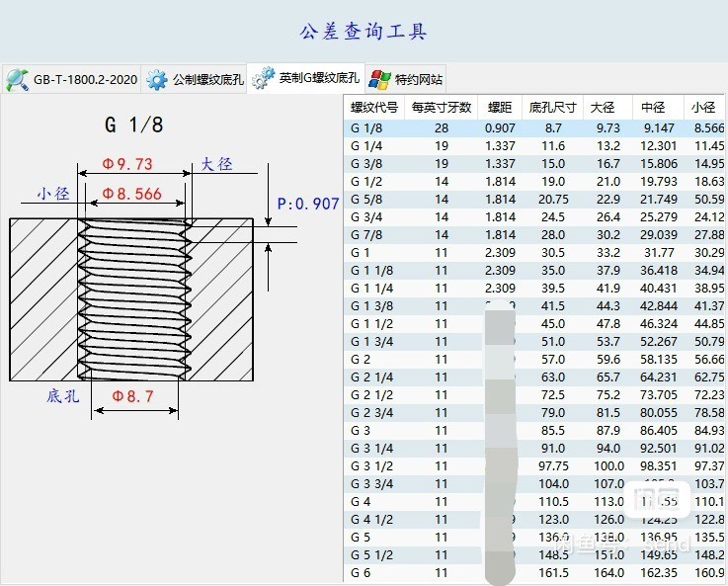The height and width of the screenshot is (586, 728).
Task: Click the Φ8.7 bottom hole dimension
Action: pos(132,396)
